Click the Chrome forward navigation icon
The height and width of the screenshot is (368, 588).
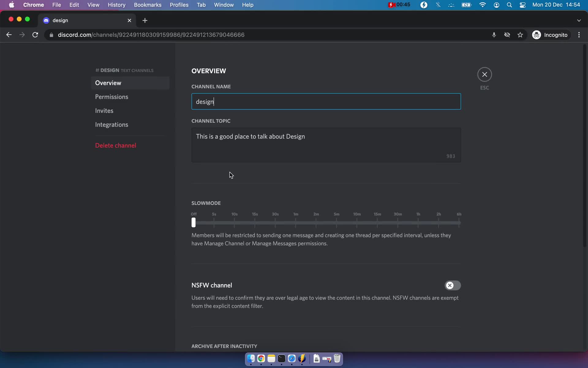click(x=22, y=35)
